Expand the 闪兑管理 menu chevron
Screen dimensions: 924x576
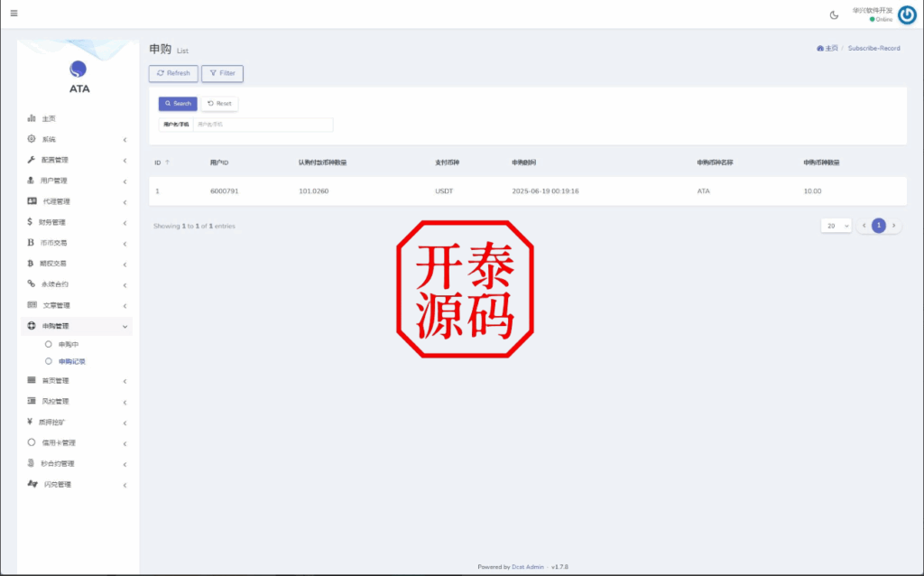(x=125, y=485)
